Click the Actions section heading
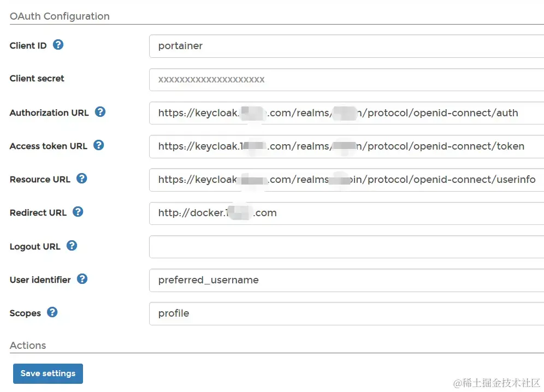This screenshot has width=544, height=392. (x=27, y=345)
